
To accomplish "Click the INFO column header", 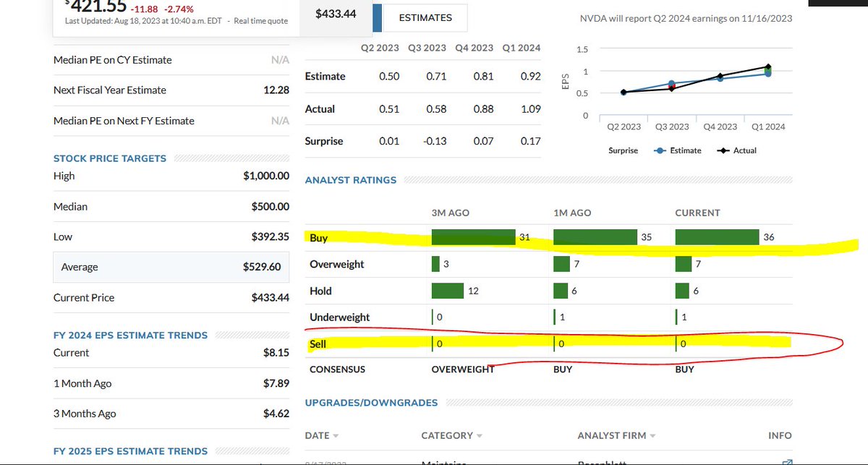I will tap(780, 435).
